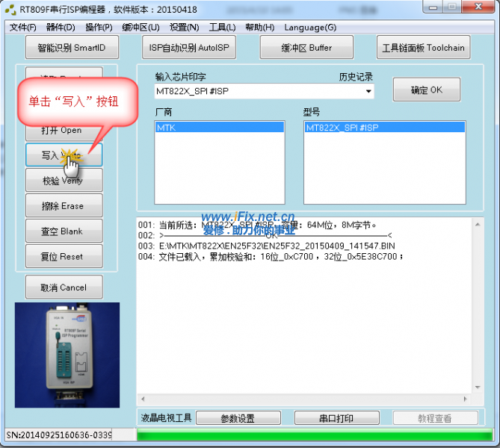Click the 查空 Blank button

[x=63, y=231]
